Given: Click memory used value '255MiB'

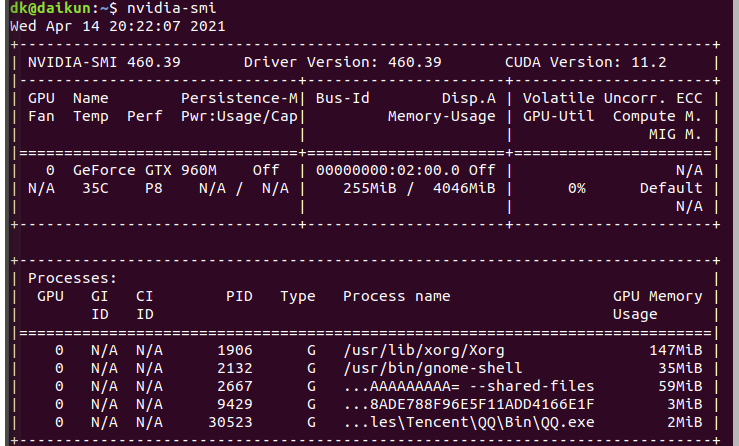Looking at the screenshot, I should [370, 188].
